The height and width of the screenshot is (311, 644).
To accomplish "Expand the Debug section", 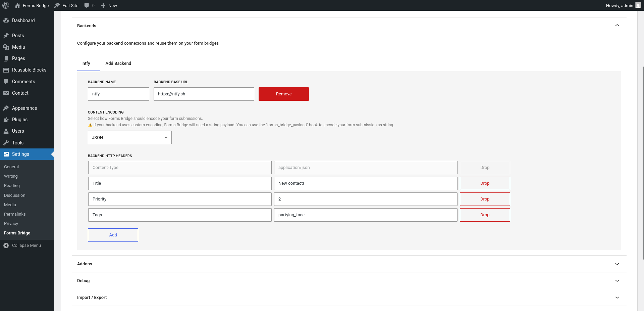I will point(349,281).
